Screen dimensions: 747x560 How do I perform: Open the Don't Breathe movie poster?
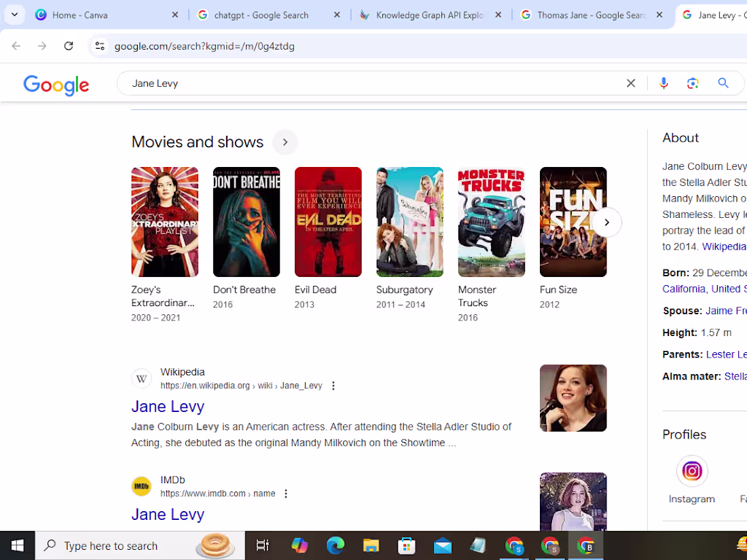(246, 222)
